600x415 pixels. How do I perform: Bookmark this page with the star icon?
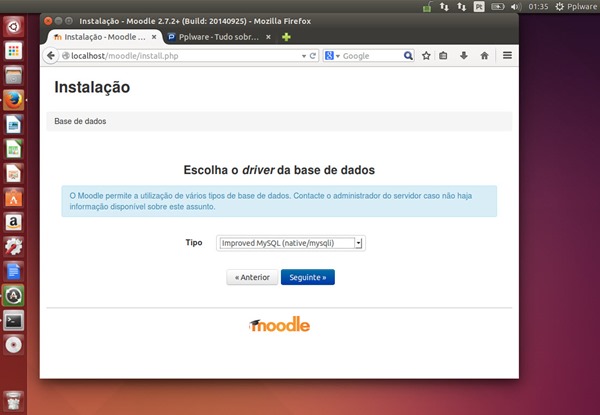click(426, 56)
